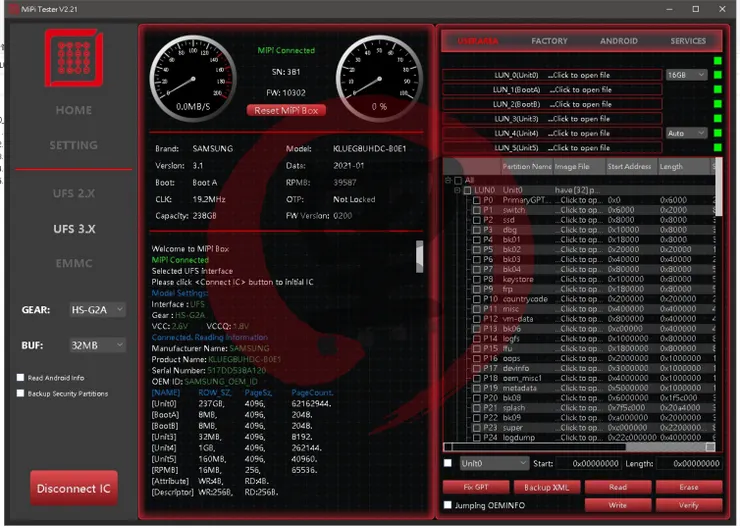Check the P9 frp partition checkbox
The width and height of the screenshot is (740, 530).
point(477,289)
